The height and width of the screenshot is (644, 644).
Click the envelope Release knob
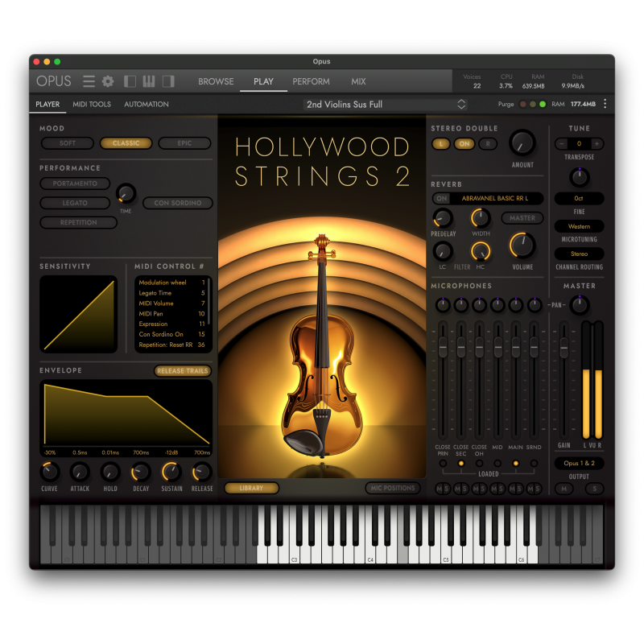(202, 473)
